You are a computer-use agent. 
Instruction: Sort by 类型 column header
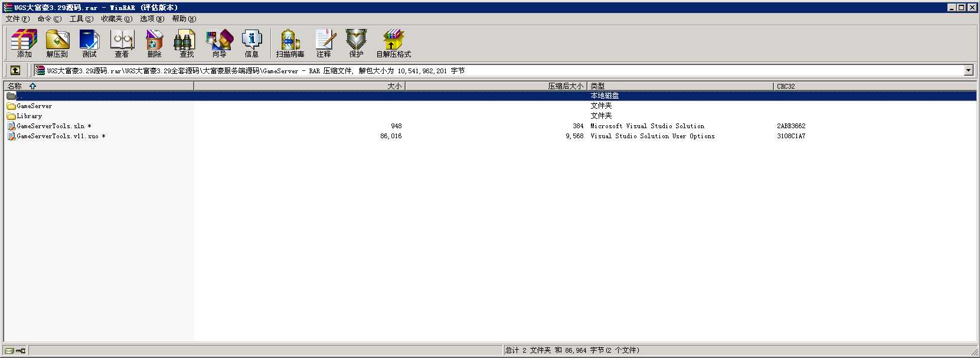pos(680,86)
